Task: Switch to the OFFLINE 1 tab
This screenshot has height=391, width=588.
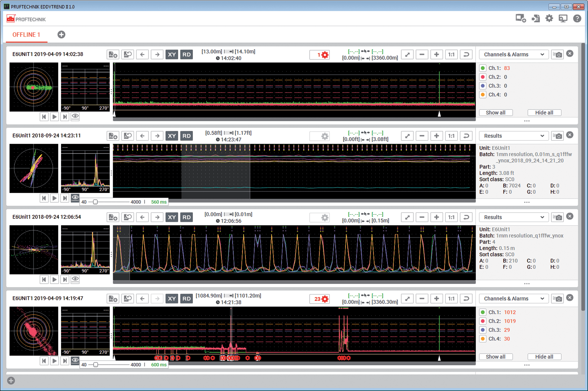Action: pos(26,35)
